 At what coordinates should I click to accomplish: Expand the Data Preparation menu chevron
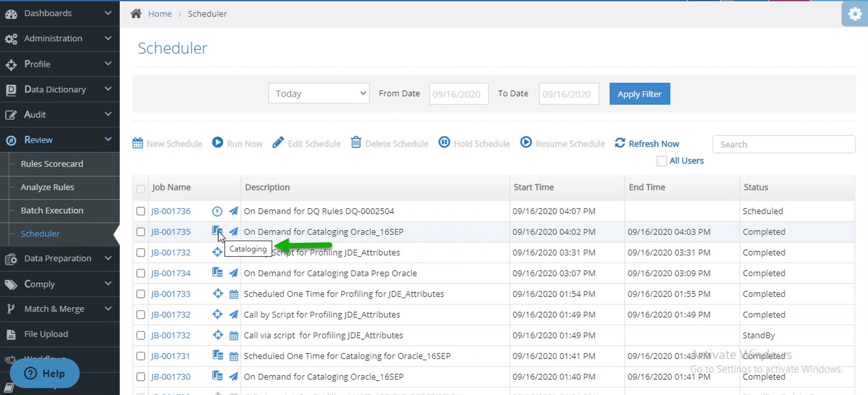point(108,258)
